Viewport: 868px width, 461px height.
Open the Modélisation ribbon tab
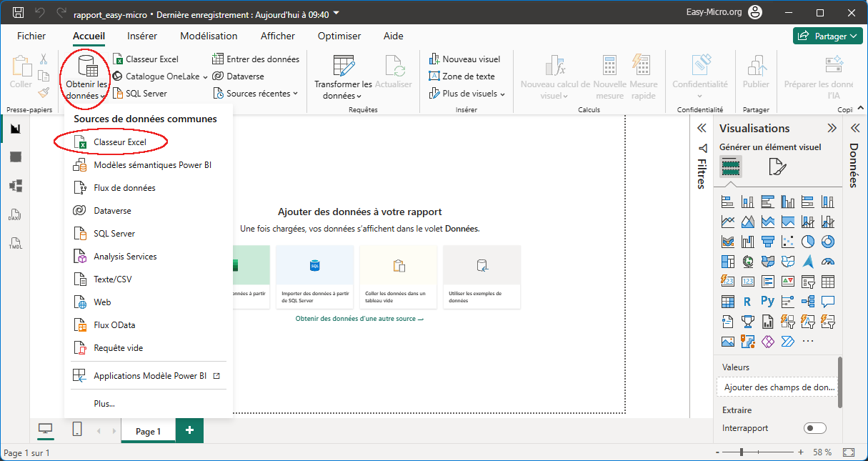tap(209, 36)
